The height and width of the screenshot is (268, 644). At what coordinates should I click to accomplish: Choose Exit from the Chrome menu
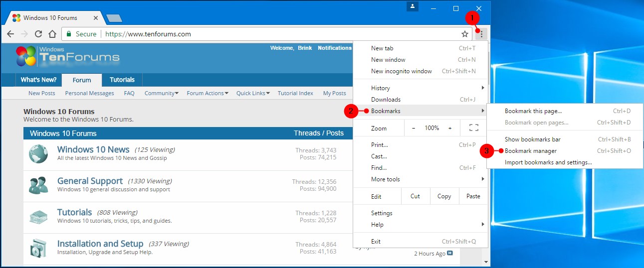tap(421, 242)
